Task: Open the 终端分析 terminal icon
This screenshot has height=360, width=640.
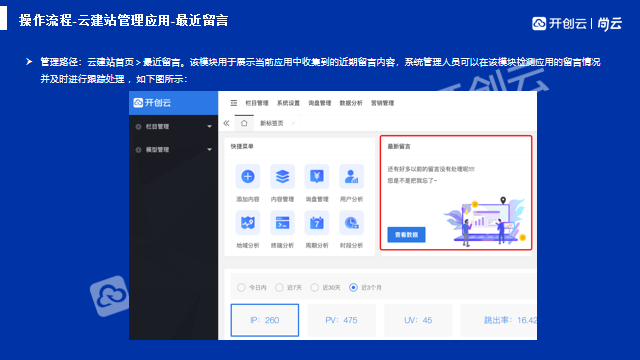Action: pyautogui.click(x=282, y=223)
